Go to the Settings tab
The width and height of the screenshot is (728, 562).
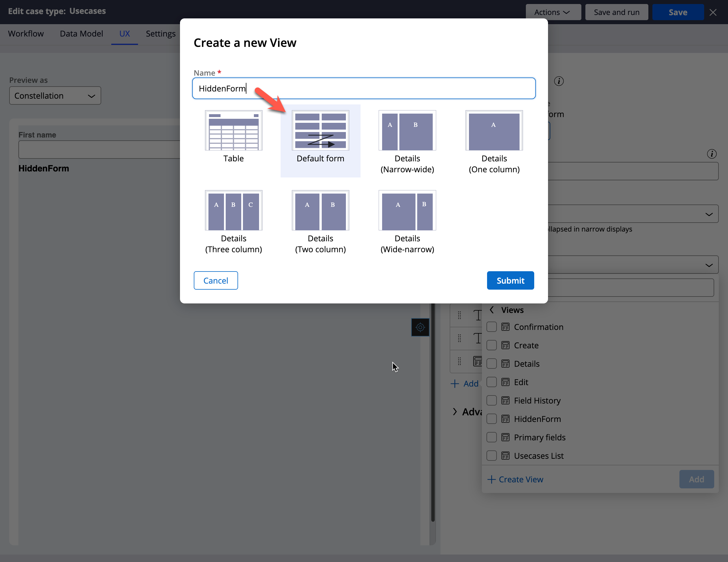point(161,34)
